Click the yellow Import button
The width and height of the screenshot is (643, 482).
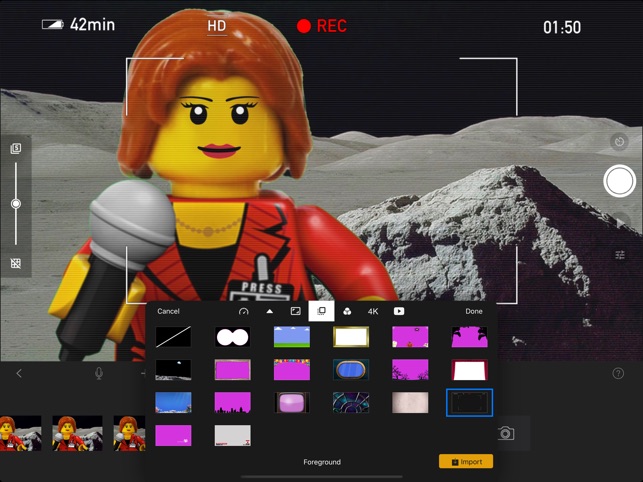(x=466, y=461)
